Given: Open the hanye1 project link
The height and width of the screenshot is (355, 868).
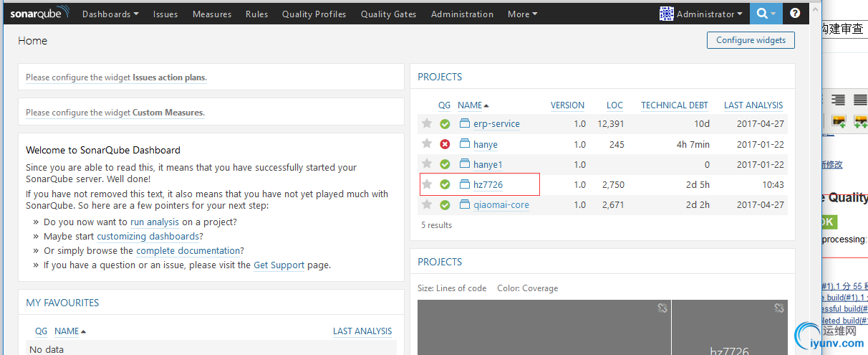Looking at the screenshot, I should [x=488, y=164].
